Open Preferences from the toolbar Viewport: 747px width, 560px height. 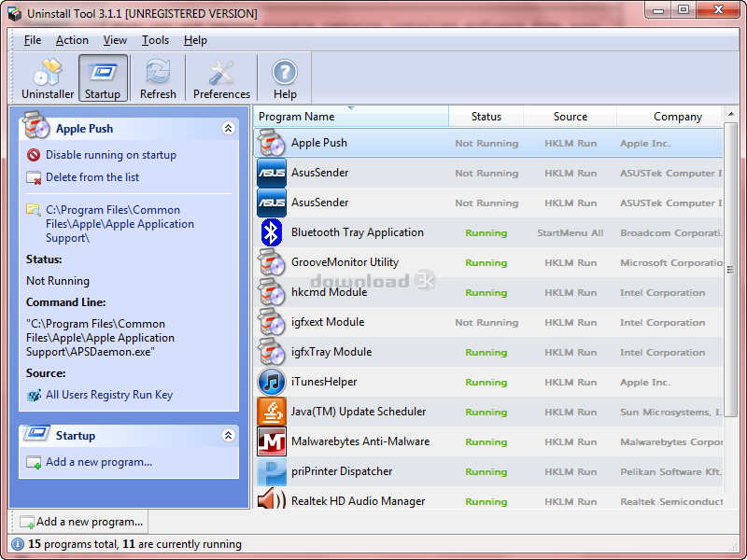point(221,78)
